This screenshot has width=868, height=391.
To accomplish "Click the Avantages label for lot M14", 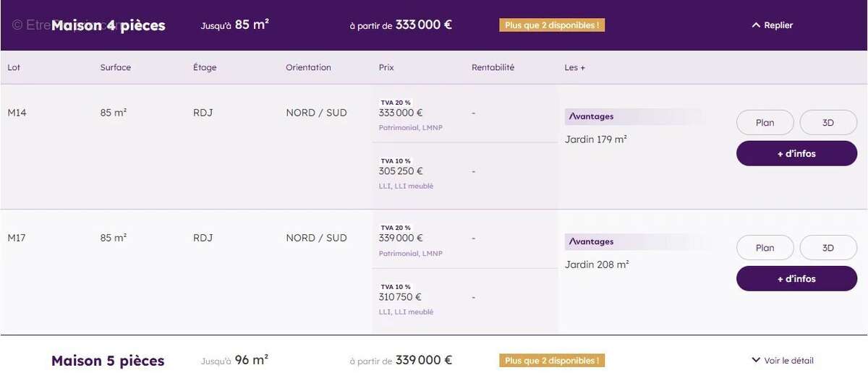I will [x=591, y=116].
